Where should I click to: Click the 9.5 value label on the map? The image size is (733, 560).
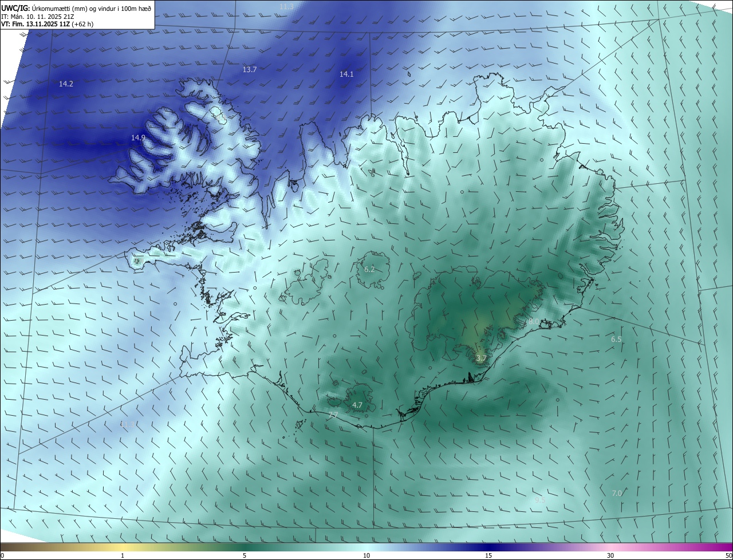click(x=540, y=500)
